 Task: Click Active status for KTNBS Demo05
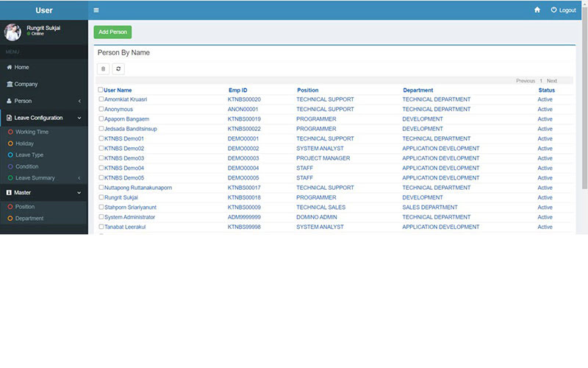pos(545,177)
